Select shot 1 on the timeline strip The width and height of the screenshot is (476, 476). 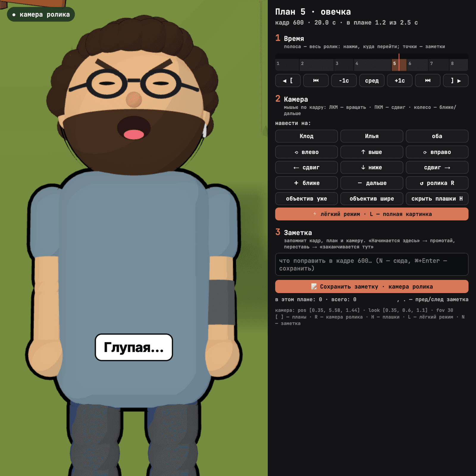[x=287, y=65]
